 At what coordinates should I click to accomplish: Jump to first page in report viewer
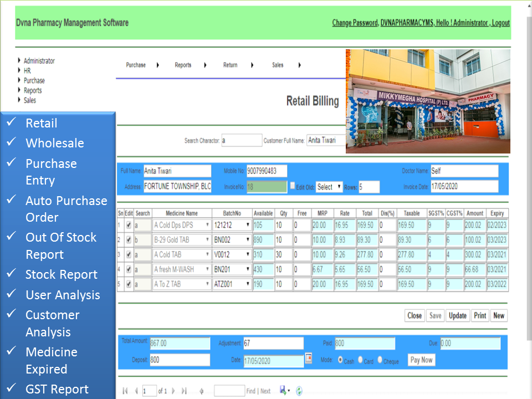(x=125, y=391)
